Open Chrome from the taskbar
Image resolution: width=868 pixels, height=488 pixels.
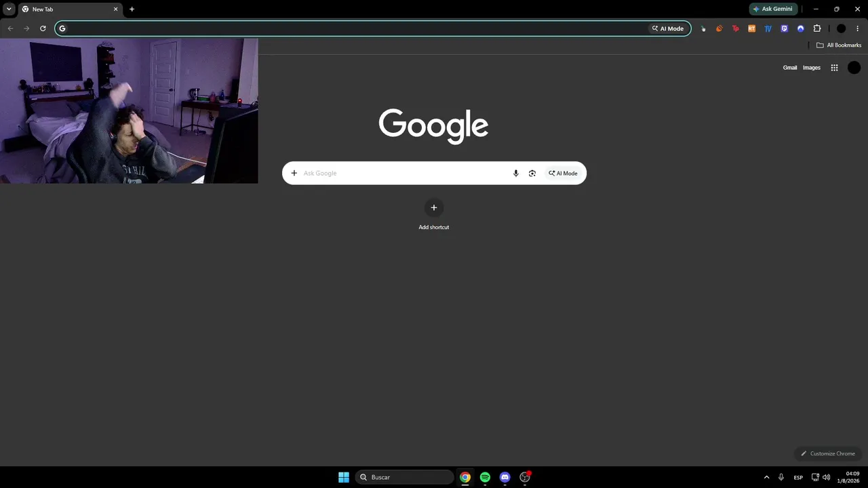click(465, 477)
